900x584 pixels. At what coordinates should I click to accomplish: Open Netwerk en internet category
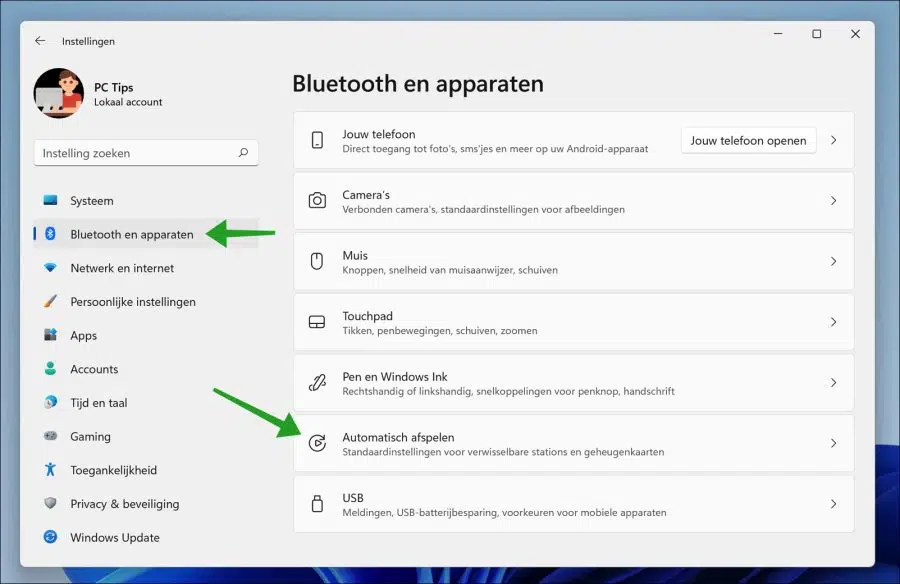tap(146, 268)
